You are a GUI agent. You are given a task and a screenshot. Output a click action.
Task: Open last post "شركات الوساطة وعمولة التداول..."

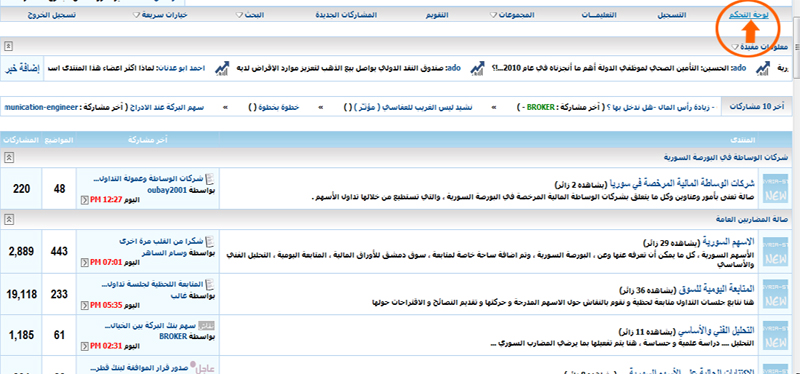pos(149,179)
